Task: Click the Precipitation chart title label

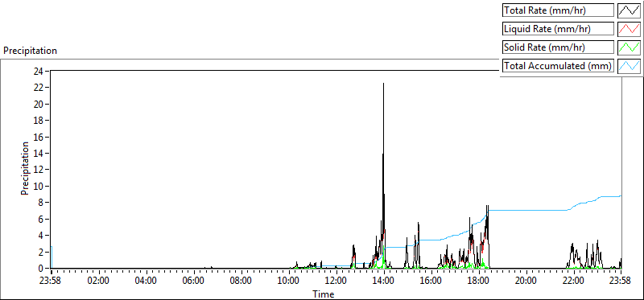Action: 30,51
